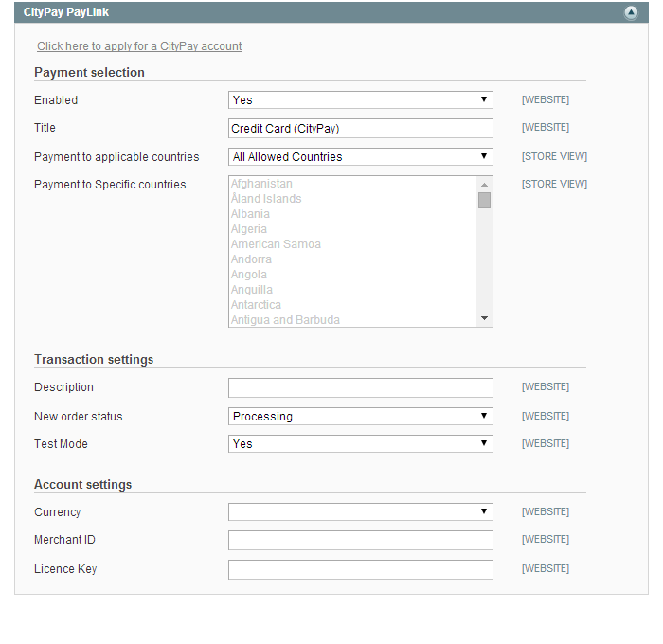Select Andorra in the country list
The width and height of the screenshot is (663, 644).
(x=251, y=259)
